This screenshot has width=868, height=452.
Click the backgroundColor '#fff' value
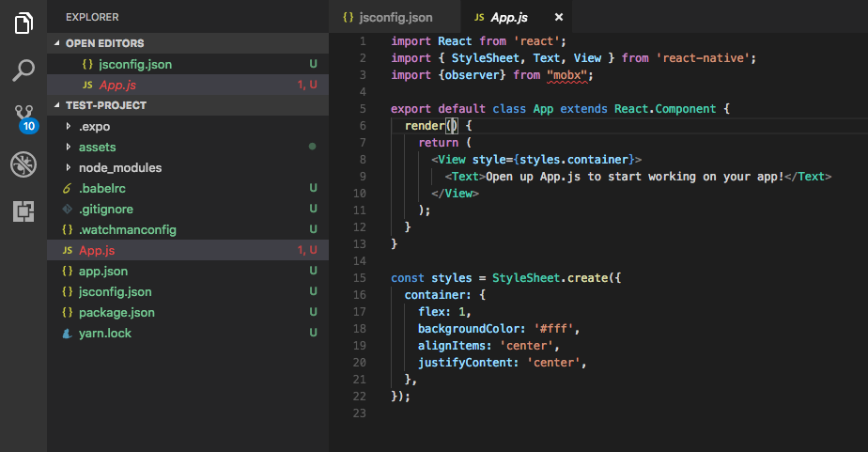click(x=553, y=329)
